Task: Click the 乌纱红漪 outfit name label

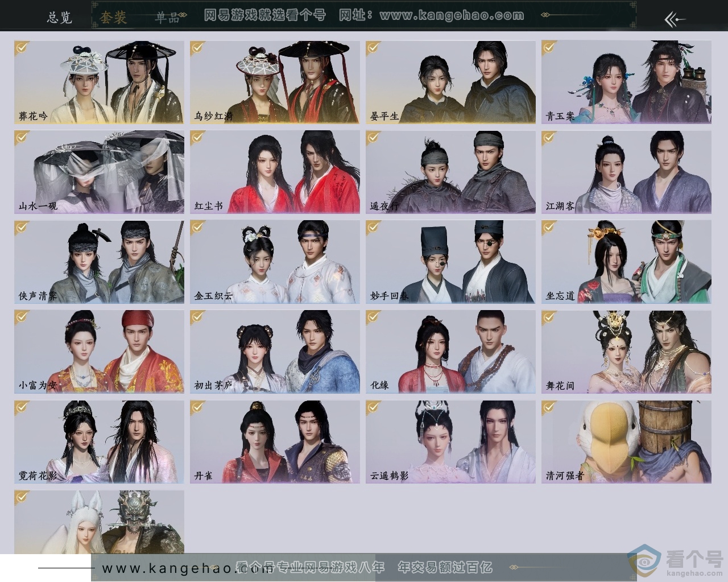Action: [213, 116]
